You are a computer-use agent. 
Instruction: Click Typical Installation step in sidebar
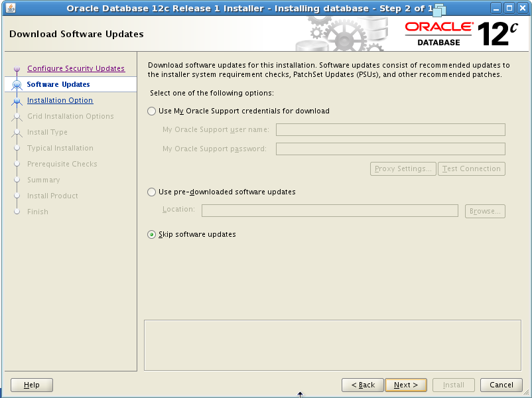click(x=60, y=149)
